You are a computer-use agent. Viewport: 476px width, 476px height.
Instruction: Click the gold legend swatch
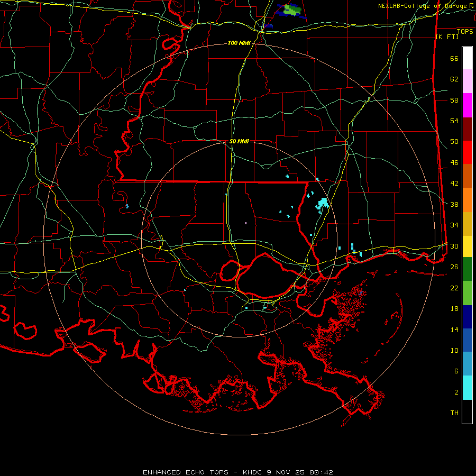point(467,224)
